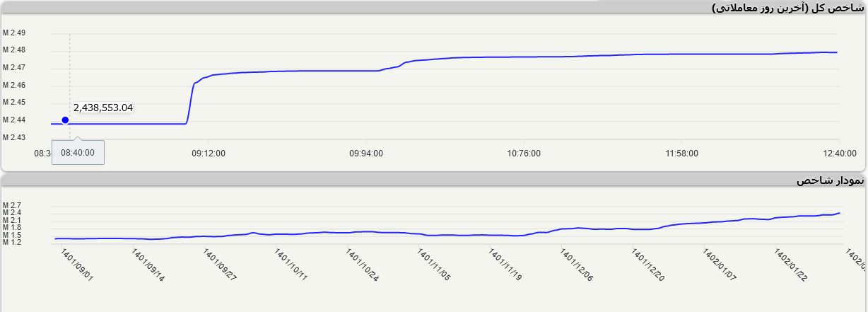Click the 1401/12/06 date label
The width and height of the screenshot is (868, 312).
click(576, 265)
